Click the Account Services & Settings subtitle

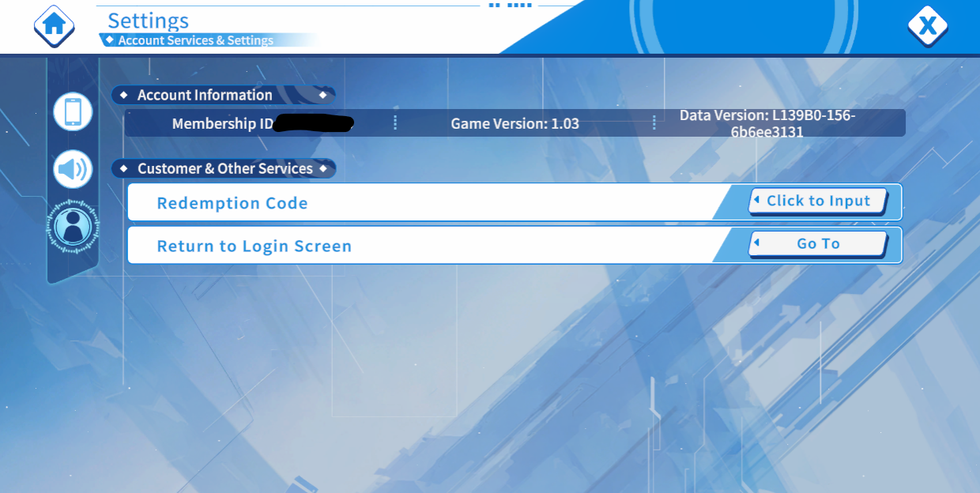(x=195, y=40)
